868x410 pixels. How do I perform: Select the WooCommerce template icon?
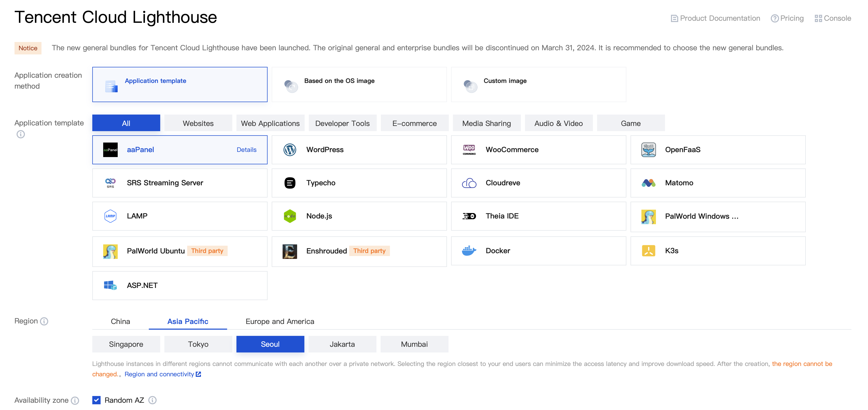pos(469,150)
